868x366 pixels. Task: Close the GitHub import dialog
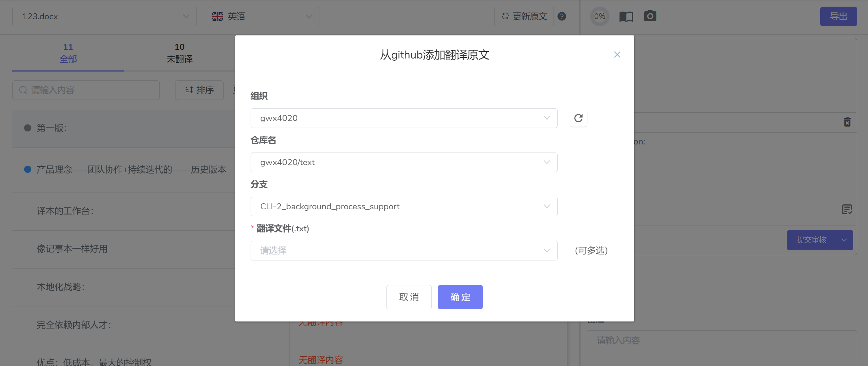click(617, 55)
